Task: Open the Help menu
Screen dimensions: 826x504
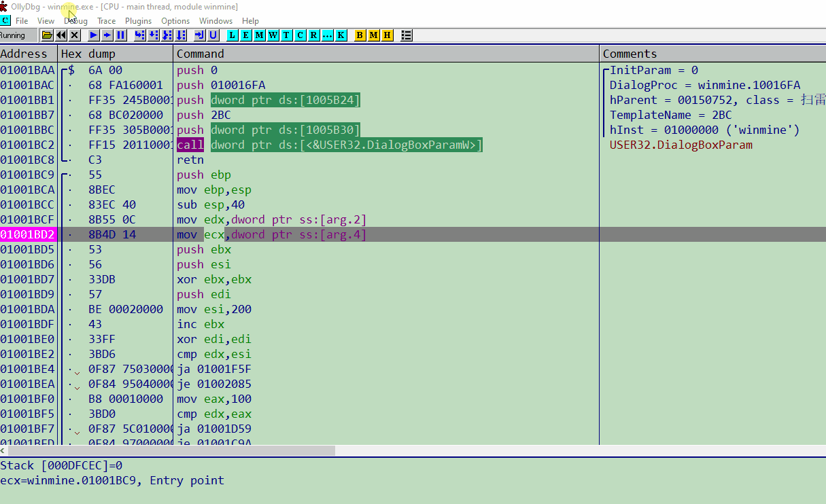Action: pos(250,21)
